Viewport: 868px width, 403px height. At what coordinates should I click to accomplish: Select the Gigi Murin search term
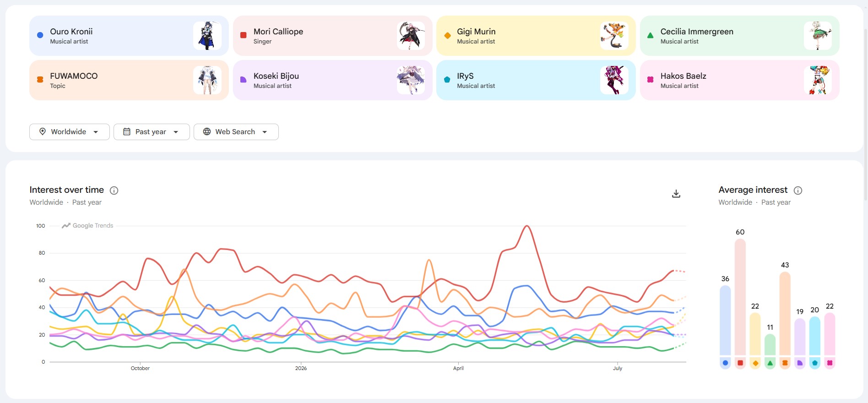click(x=536, y=36)
